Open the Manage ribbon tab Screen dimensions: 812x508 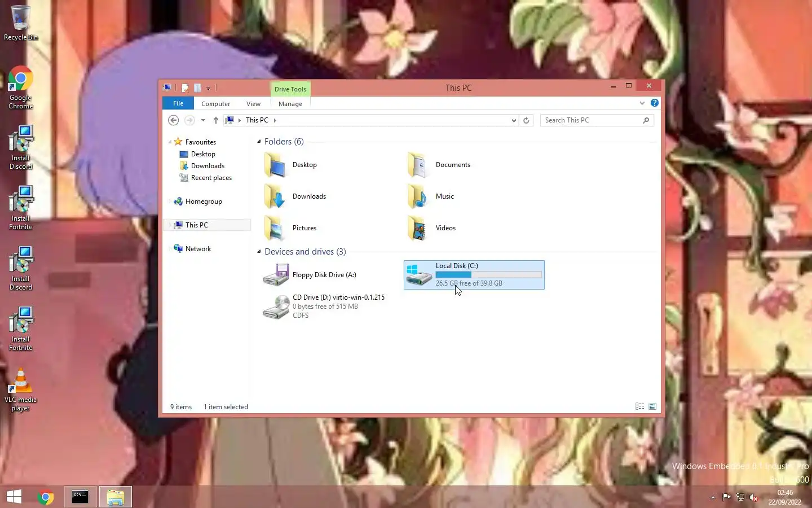pos(290,103)
